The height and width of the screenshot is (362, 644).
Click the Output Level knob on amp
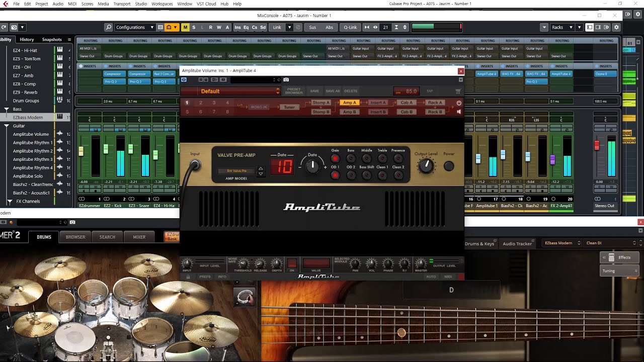[x=426, y=165]
